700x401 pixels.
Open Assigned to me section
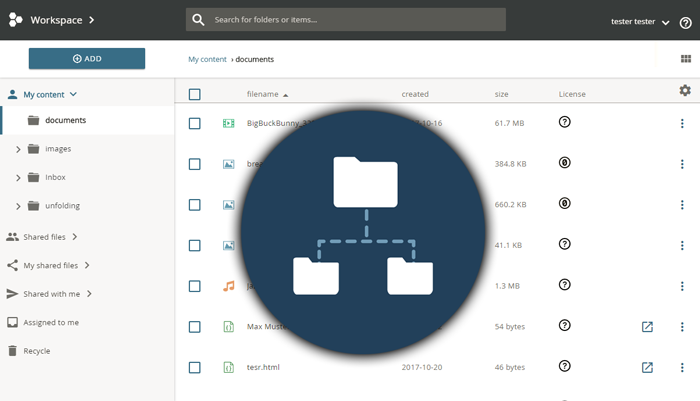coord(50,323)
